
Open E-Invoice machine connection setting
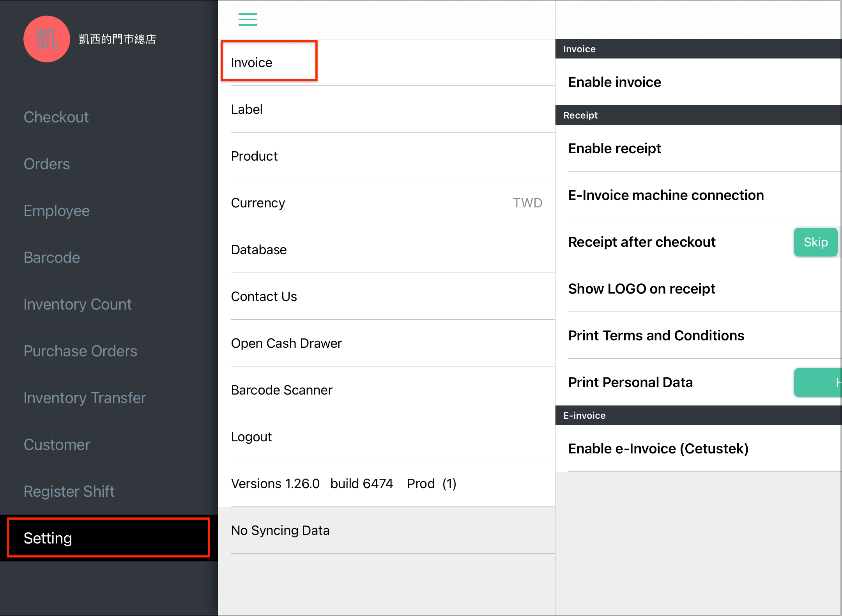(x=699, y=195)
